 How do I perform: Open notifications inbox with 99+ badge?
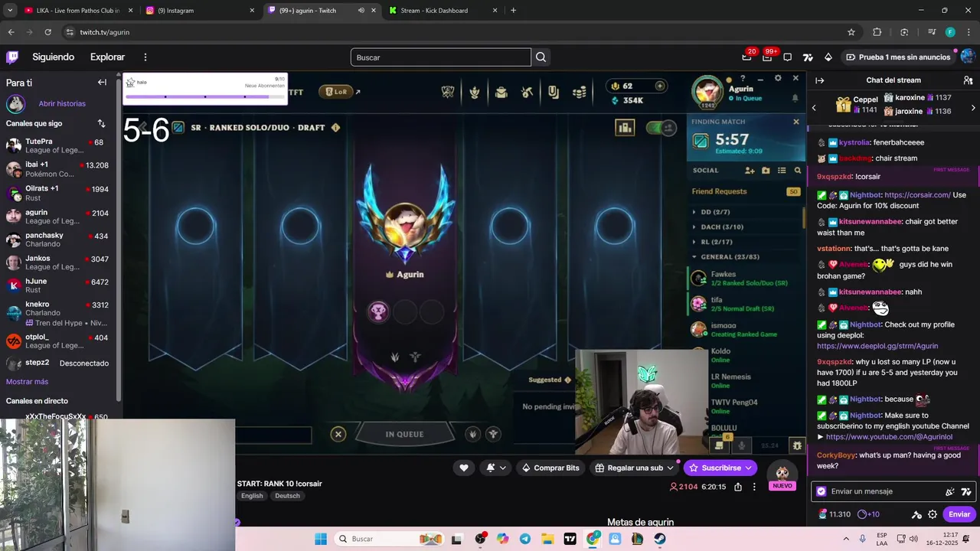pyautogui.click(x=767, y=57)
